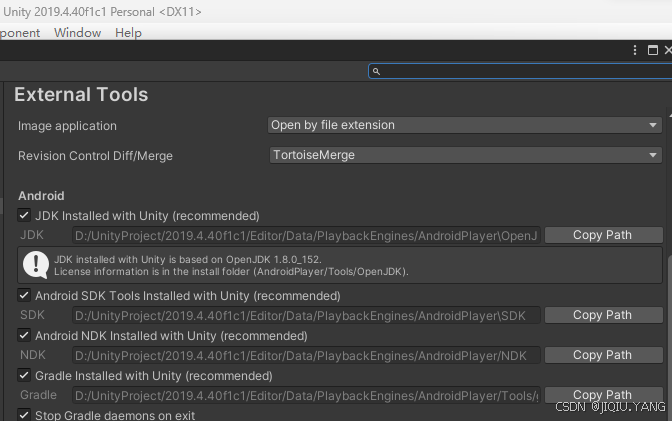Open Revision Control Diff/Merge TortoiseMerge dropdown
This screenshot has height=421, width=672.
465,155
